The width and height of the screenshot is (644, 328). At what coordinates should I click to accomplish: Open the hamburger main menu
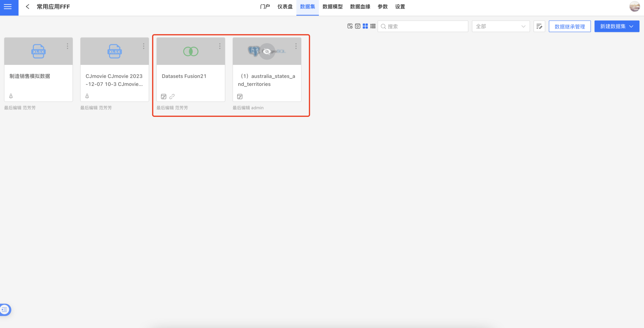coord(8,7)
